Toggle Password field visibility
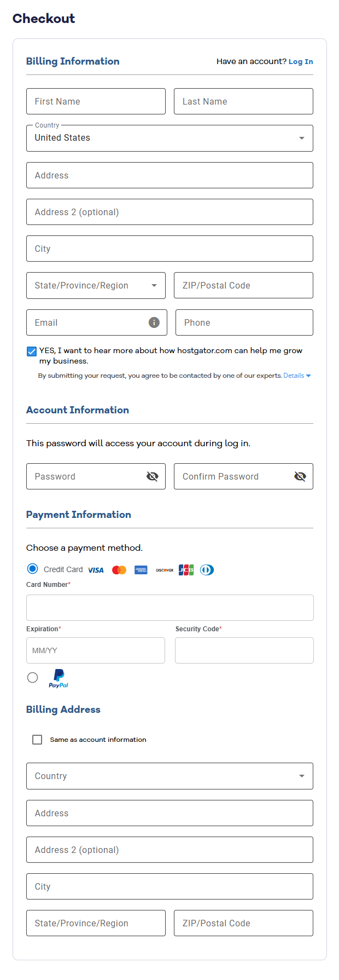 [x=152, y=476]
